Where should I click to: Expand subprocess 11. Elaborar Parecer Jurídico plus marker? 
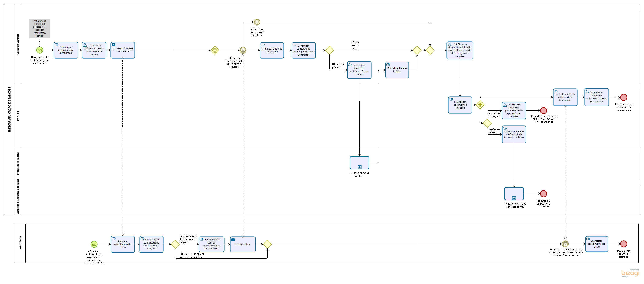click(359, 167)
